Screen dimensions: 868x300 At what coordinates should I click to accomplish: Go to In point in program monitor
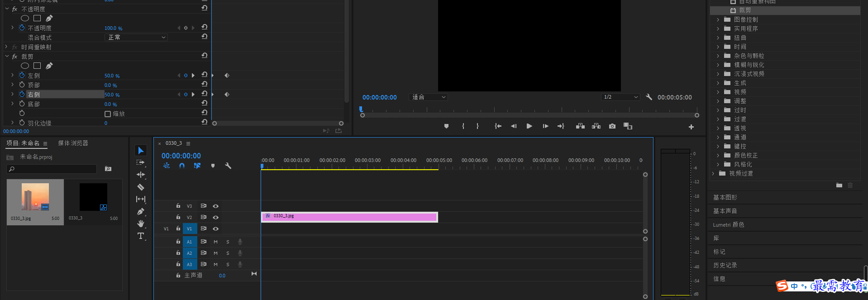(498, 126)
